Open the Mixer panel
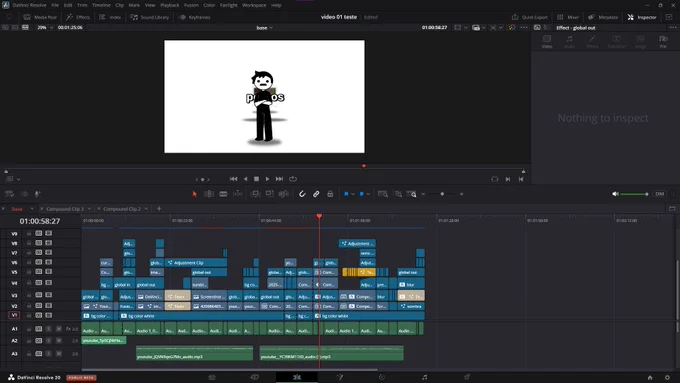680x383 pixels. click(x=568, y=17)
